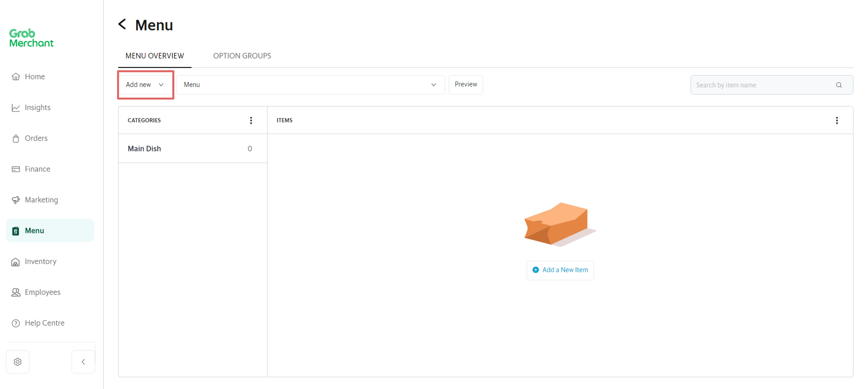This screenshot has height=389, width=868.
Task: Click Add a New Item link
Action: click(560, 269)
